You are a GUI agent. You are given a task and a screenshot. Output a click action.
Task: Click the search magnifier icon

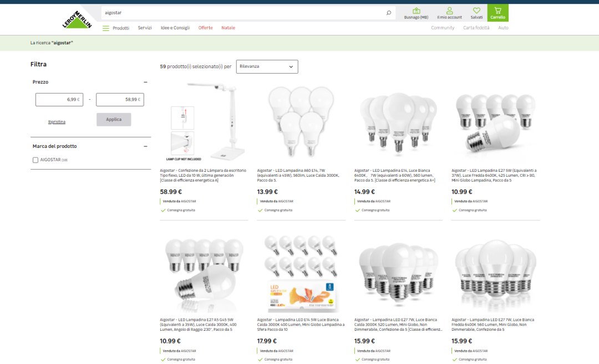(388, 13)
